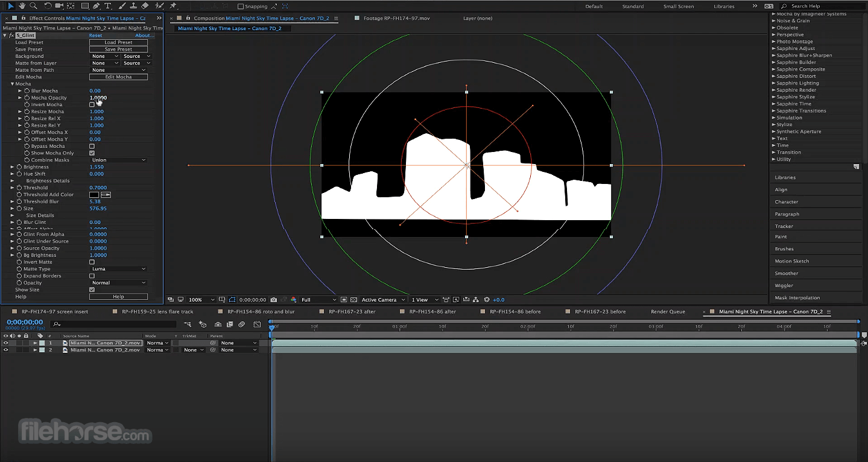Screen dimensions: 868x462
Task: Open the composition mini-flowchart in the timeline
Action: [188, 324]
